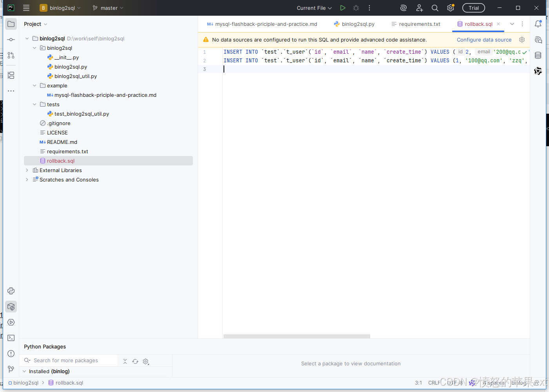Switch to requirements.txt editor tab
The height and width of the screenshot is (392, 549).
point(416,24)
